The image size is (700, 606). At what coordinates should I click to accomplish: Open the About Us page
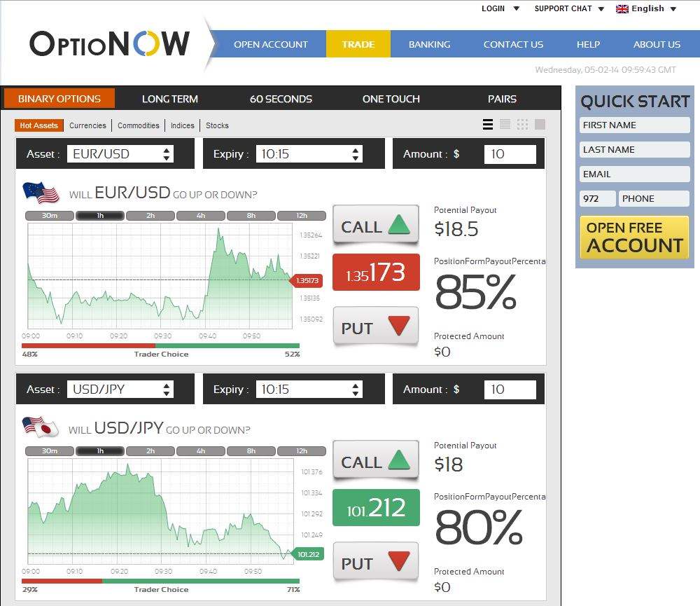(x=657, y=44)
